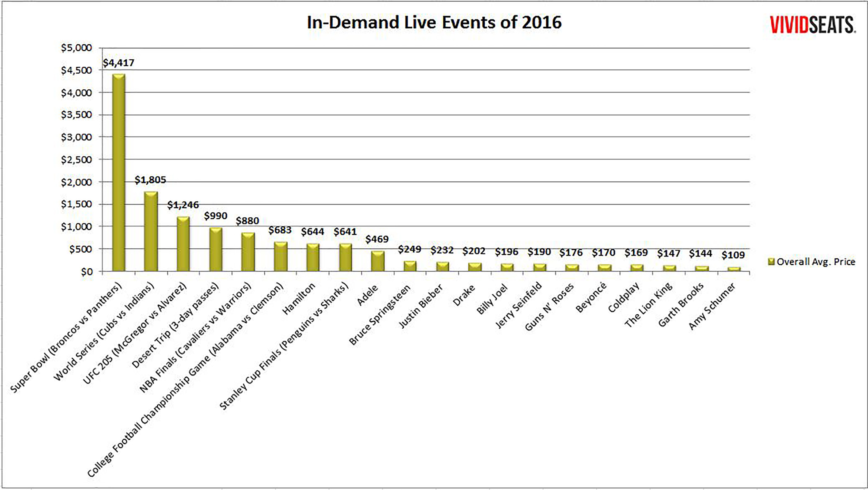
Task: Click the Guns N' Roses category label
Action: click(x=549, y=307)
